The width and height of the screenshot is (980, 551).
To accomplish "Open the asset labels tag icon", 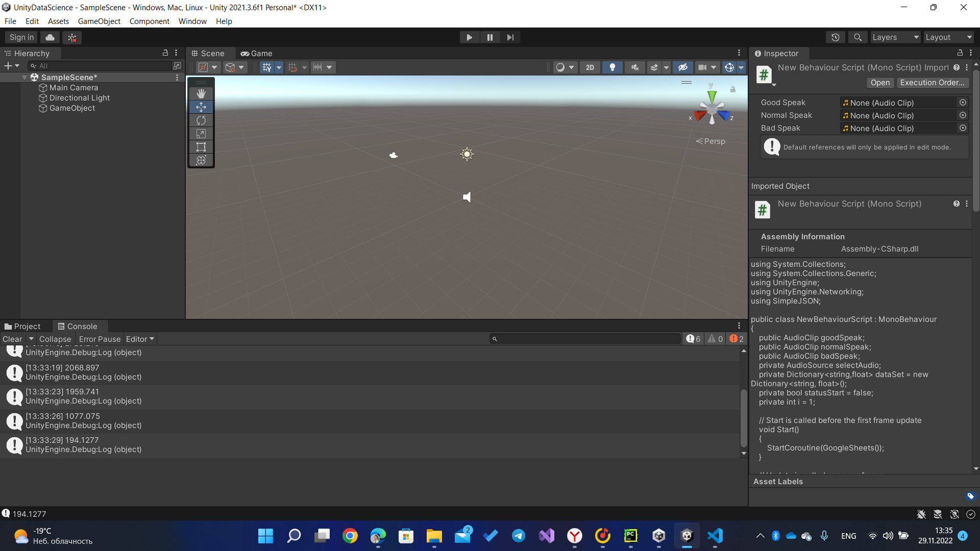I will pos(970,496).
